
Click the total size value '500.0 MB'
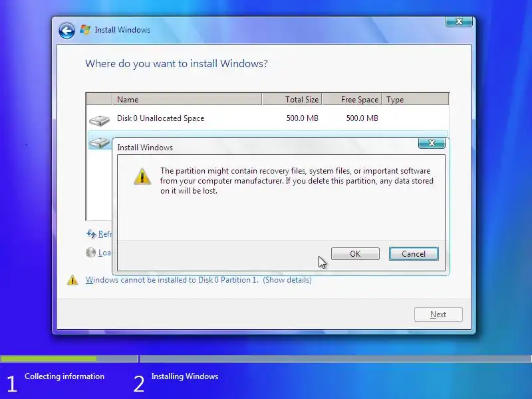(x=303, y=118)
